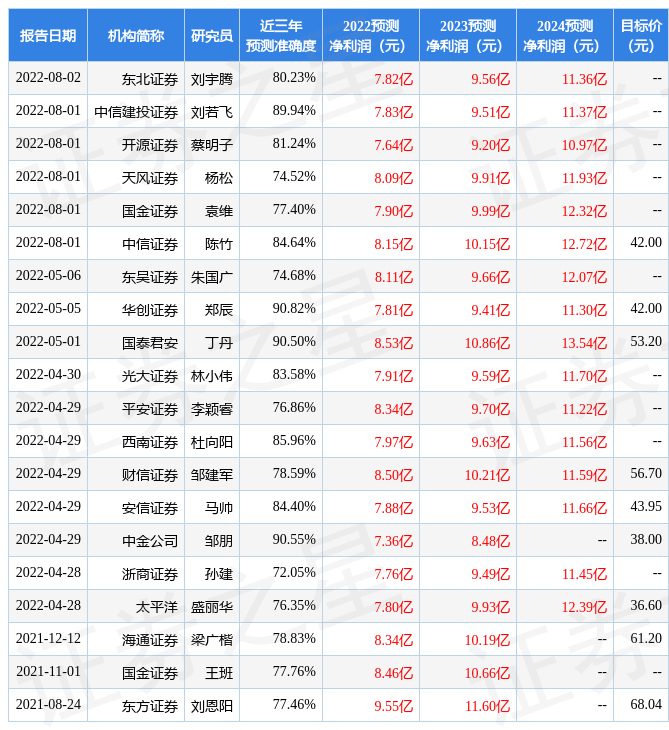Image resolution: width=669 pixels, height=730 pixels.
Task: Click analyst name 杨松
Action: 219,178
